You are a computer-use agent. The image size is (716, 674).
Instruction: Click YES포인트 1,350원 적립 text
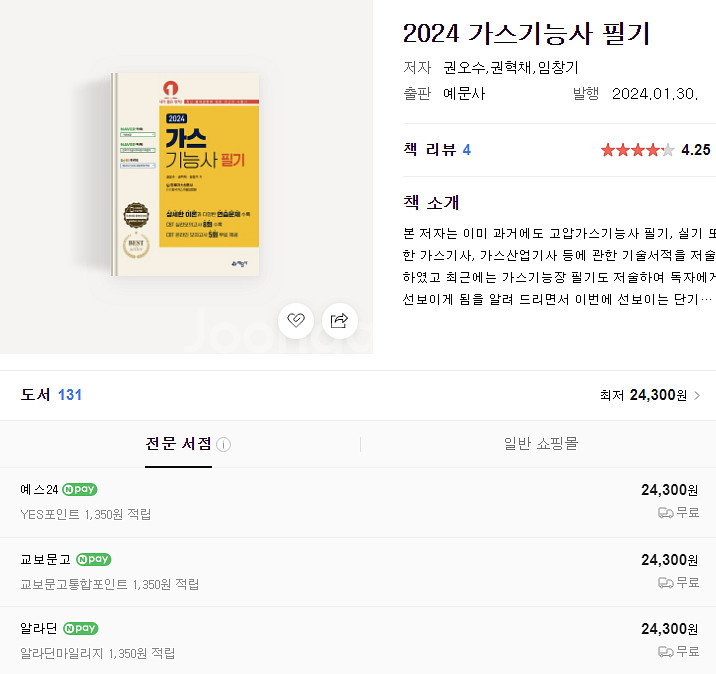pos(85,515)
